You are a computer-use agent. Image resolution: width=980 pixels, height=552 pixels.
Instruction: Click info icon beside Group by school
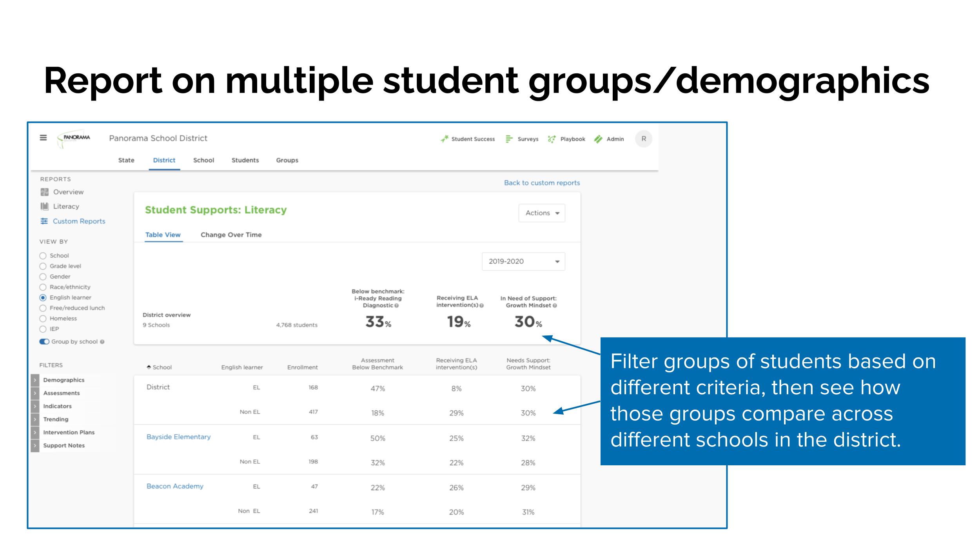pyautogui.click(x=102, y=342)
